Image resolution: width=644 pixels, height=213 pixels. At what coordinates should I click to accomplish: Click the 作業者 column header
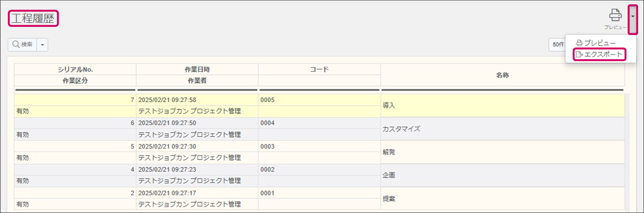pyautogui.click(x=197, y=81)
